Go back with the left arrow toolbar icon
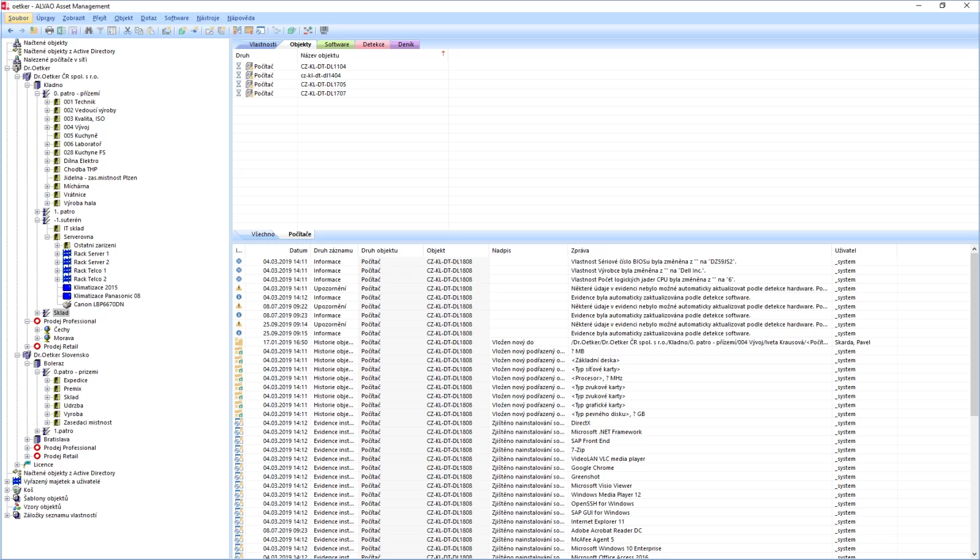The height and width of the screenshot is (560, 980). (10, 30)
